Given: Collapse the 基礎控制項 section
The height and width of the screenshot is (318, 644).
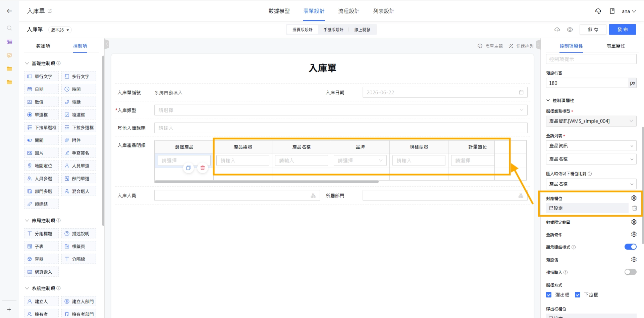Looking at the screenshot, I should coord(27,63).
